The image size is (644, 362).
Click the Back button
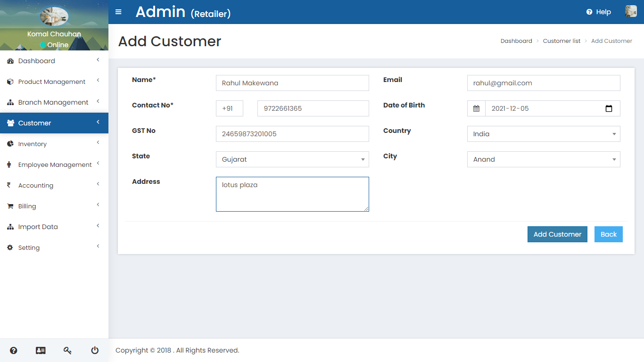[608, 234]
